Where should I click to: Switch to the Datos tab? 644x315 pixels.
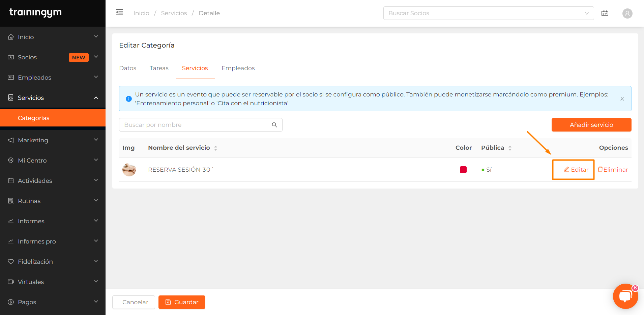click(127, 68)
